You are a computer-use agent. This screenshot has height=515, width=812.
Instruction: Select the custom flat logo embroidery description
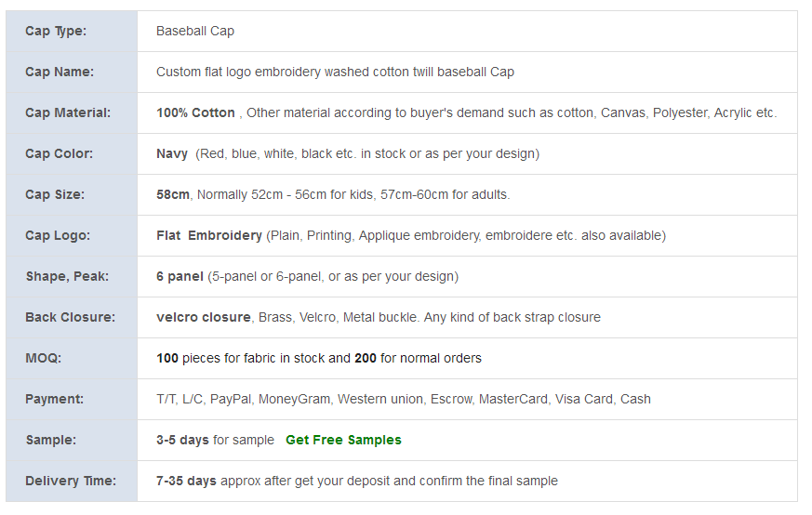pos(335,72)
